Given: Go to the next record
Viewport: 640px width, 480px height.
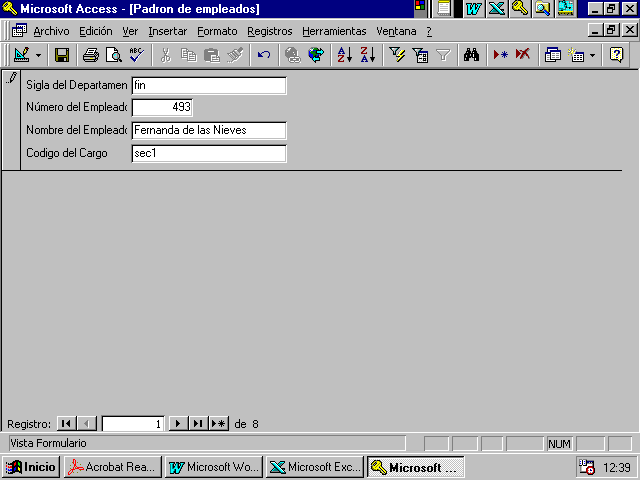Looking at the screenshot, I should (178, 424).
